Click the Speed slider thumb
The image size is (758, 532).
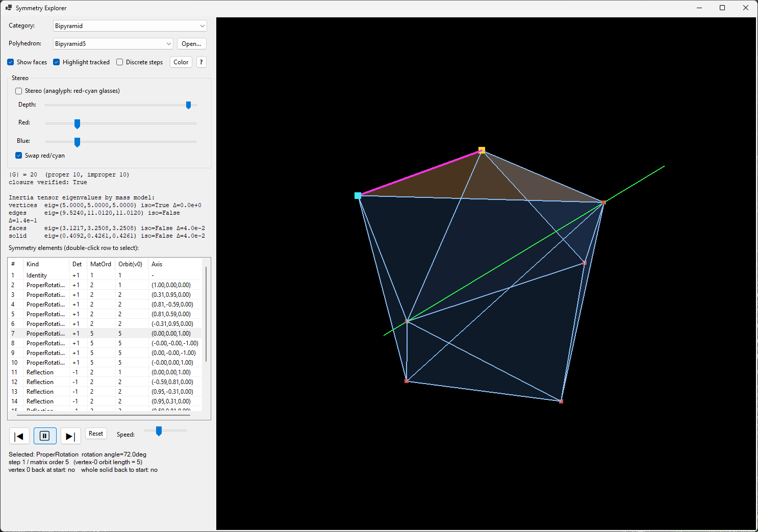[x=159, y=431]
